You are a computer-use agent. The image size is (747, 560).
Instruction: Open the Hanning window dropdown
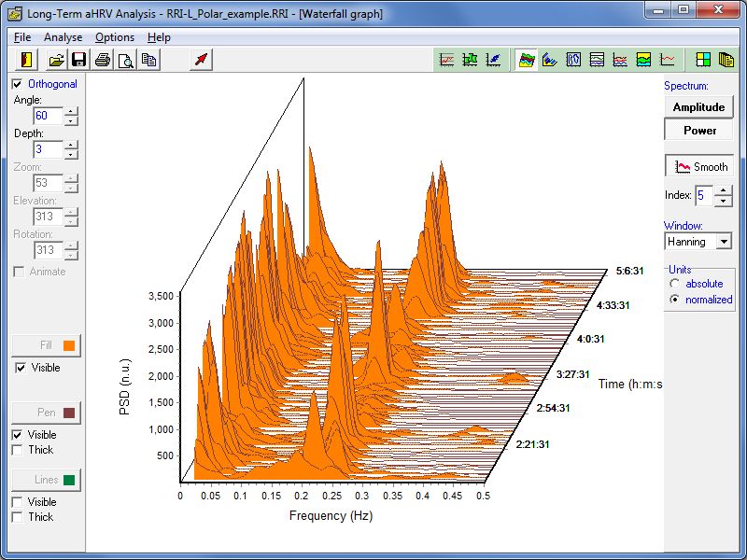tap(723, 242)
